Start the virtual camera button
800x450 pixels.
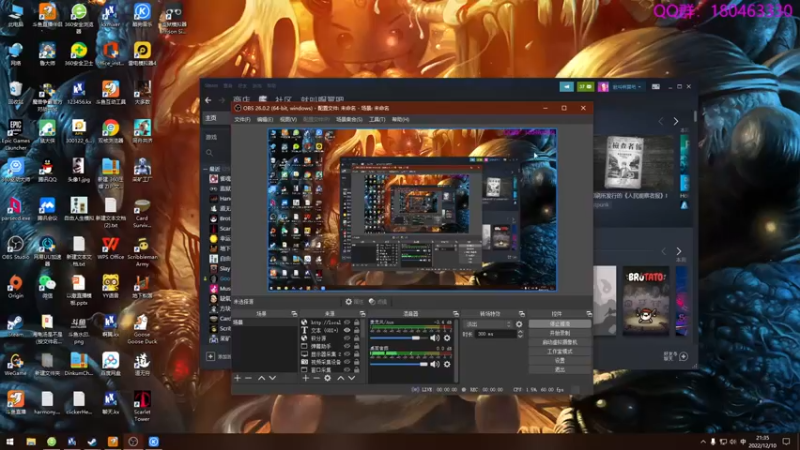(560, 342)
